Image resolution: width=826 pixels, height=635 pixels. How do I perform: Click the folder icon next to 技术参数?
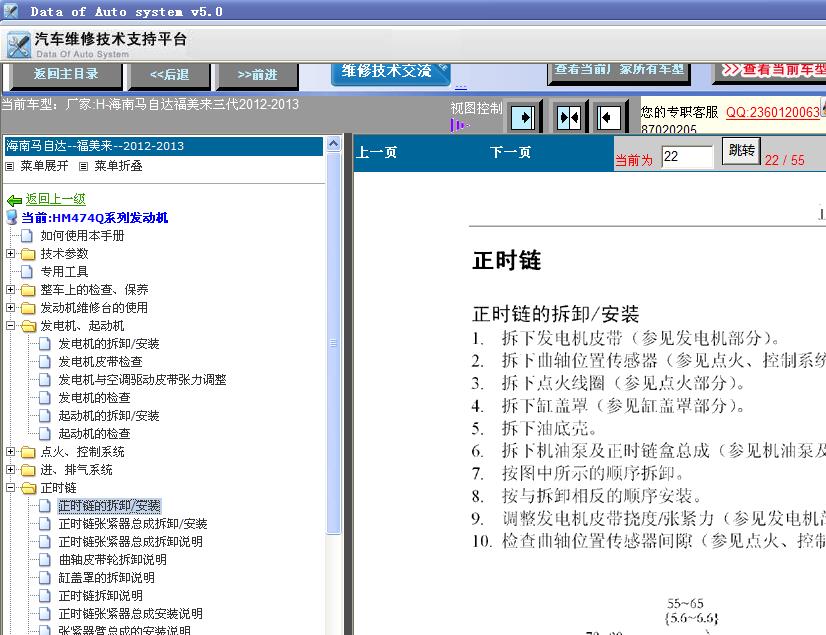pyautogui.click(x=28, y=254)
